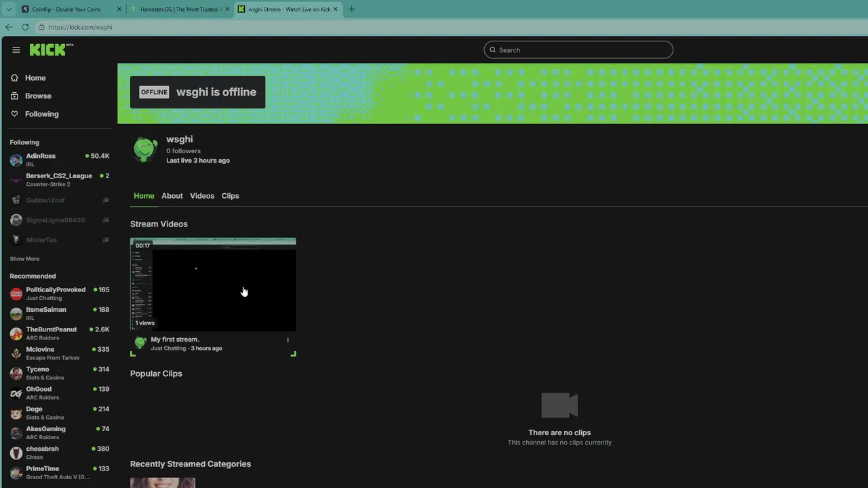Screen dimensions: 868x488
Task: Expand Show More following list
Action: 24,259
